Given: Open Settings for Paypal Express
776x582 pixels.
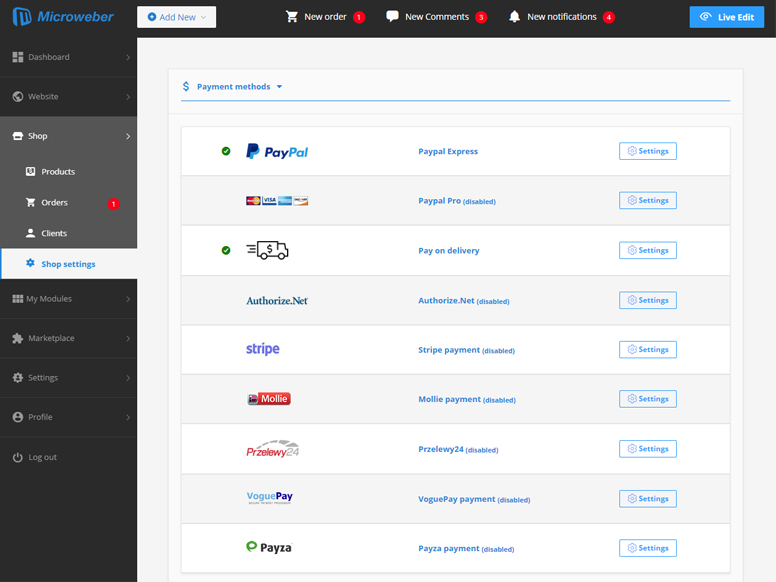Looking at the screenshot, I should coord(648,151).
